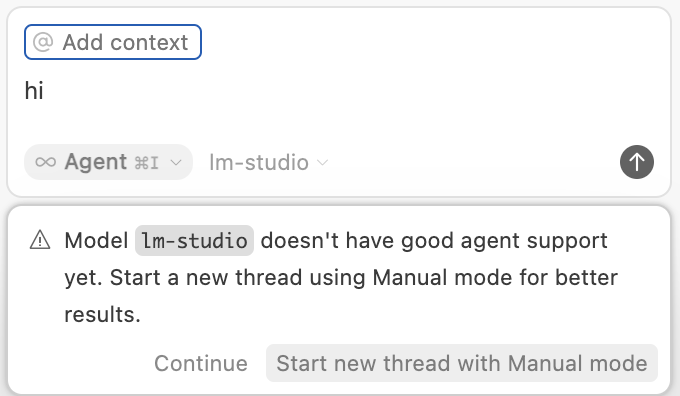Click the infinity icon in Agent pill
Viewport: 680px width, 396px height.
click(x=46, y=162)
